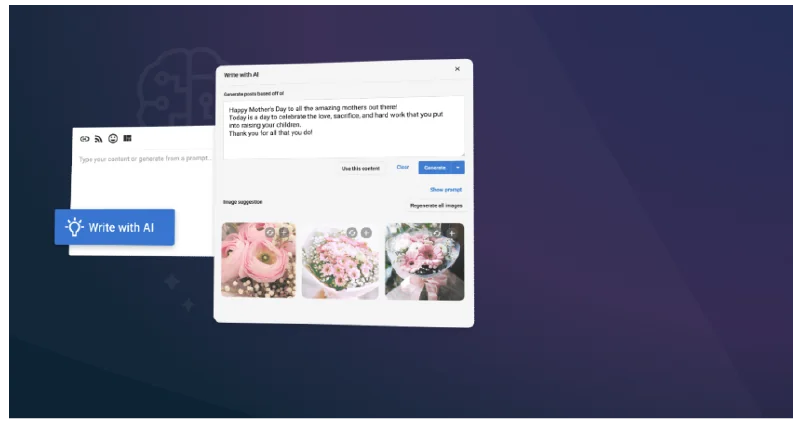
Task: Select the third pink bouquet thumbnail
Action: 424,265
